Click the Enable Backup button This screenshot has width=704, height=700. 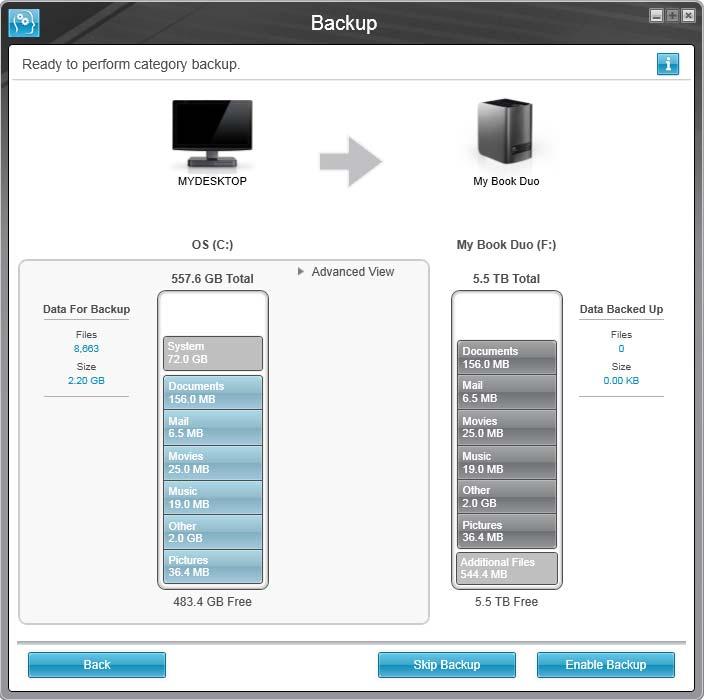(x=606, y=665)
